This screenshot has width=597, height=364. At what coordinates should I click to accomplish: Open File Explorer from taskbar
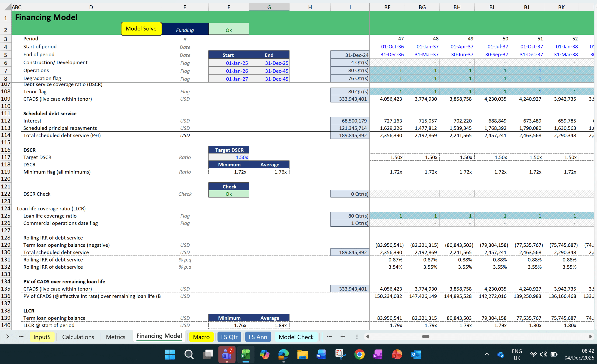[x=302, y=354]
